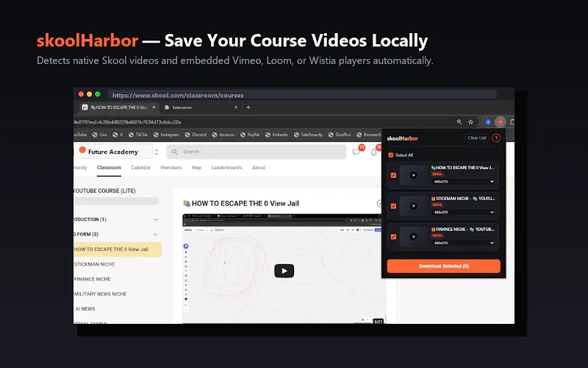588x368 pixels.
Task: Toggle the Select All checkbox
Action: (391, 155)
